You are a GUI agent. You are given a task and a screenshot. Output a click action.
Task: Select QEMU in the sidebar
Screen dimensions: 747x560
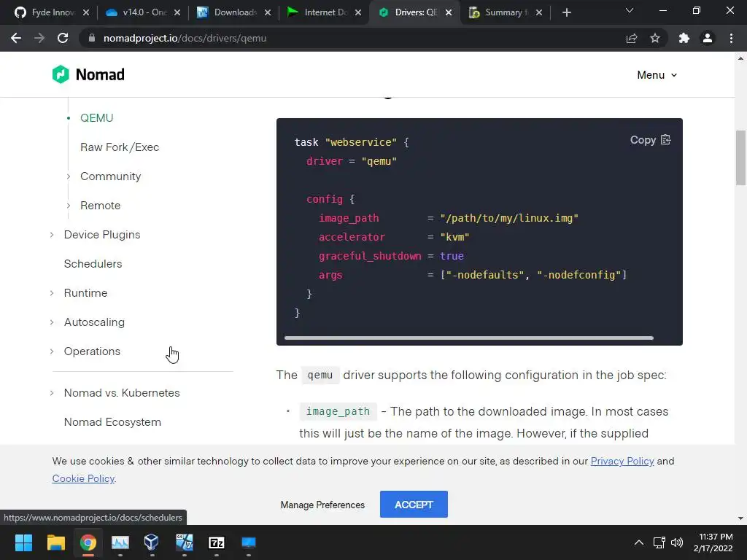click(x=97, y=118)
